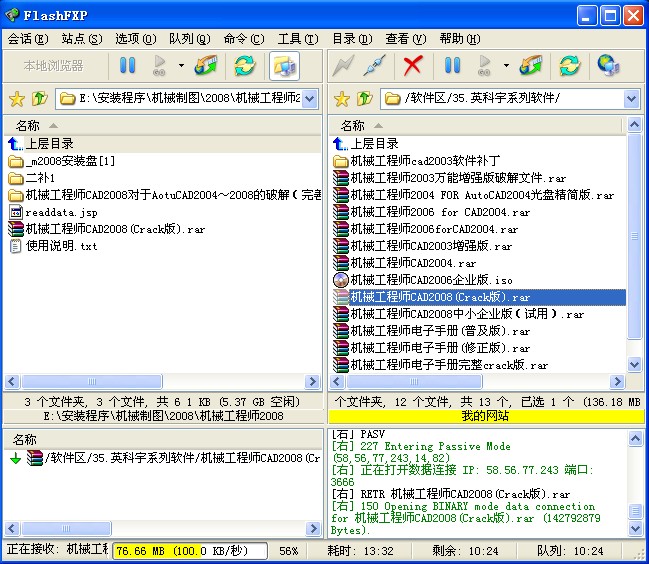Click the right pane up-folder icon

[x=365, y=98]
